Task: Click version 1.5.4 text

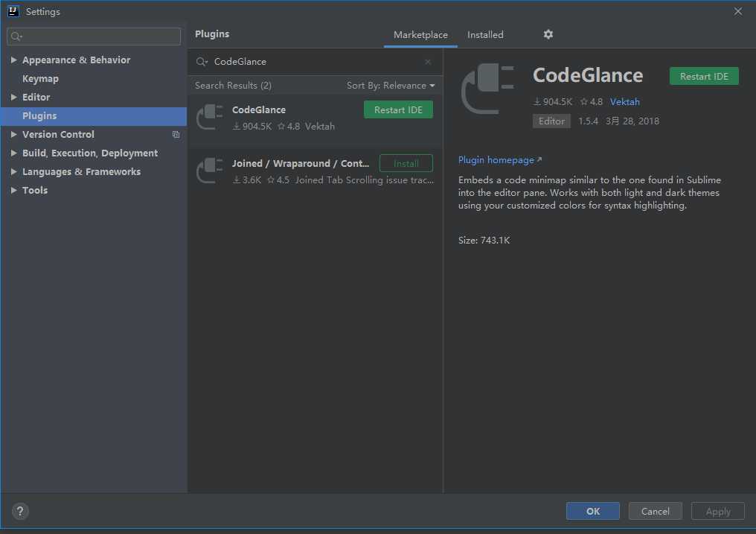Action: [x=588, y=121]
